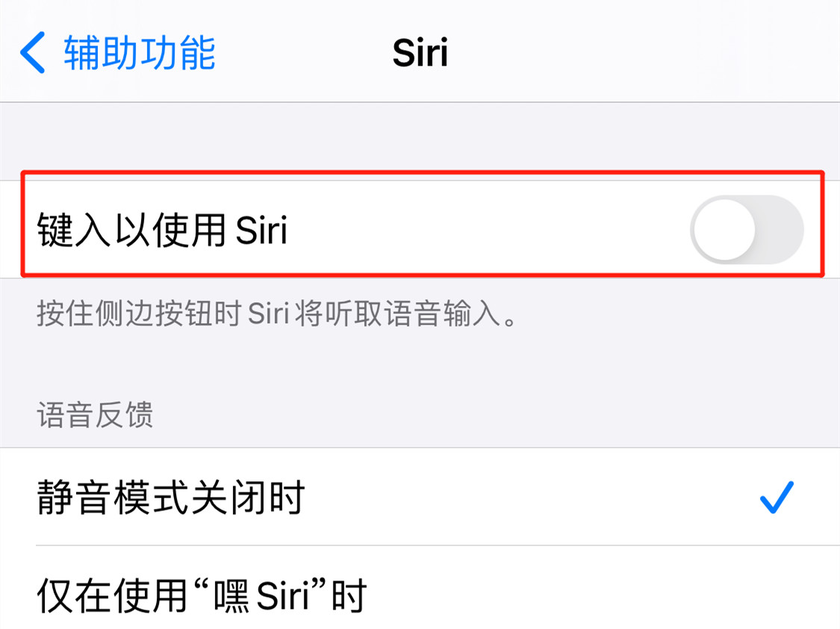Image resolution: width=840 pixels, height=629 pixels.
Task: Select the 静音模式关闭时 option
Action: 420,497
